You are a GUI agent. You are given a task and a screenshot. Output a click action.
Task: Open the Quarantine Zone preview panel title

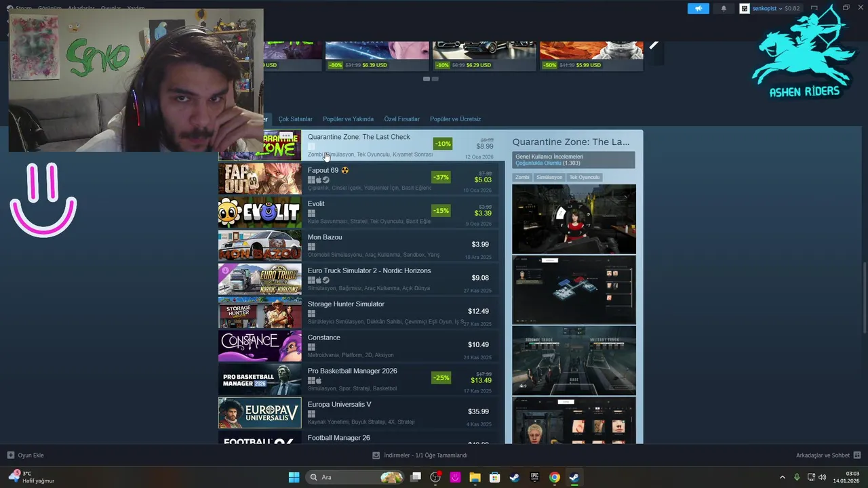571,142
